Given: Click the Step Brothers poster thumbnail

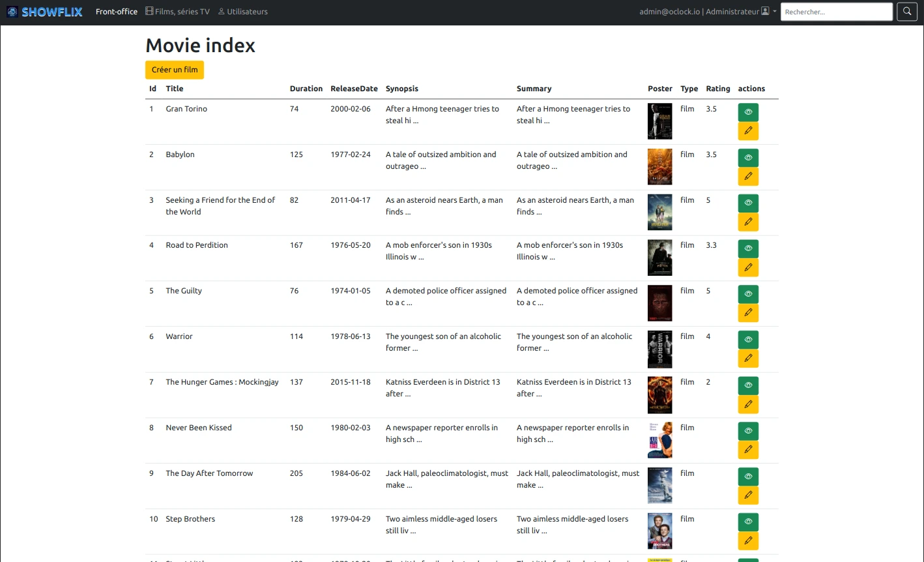Looking at the screenshot, I should [x=659, y=531].
